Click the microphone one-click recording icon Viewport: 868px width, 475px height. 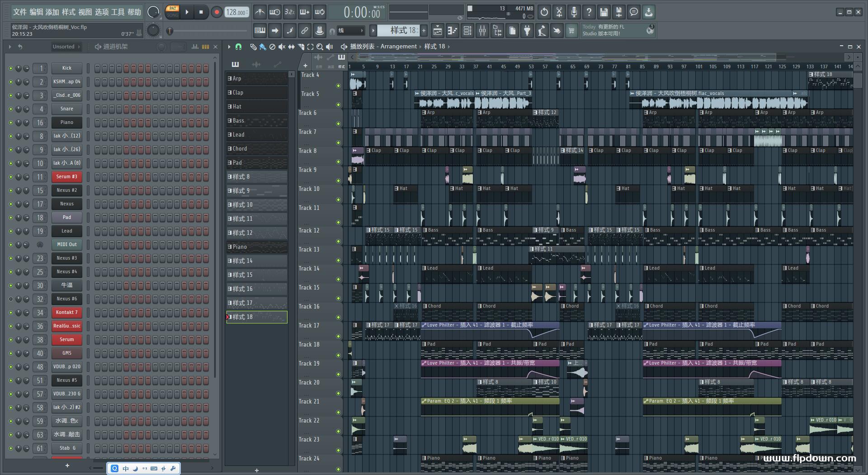(x=574, y=12)
